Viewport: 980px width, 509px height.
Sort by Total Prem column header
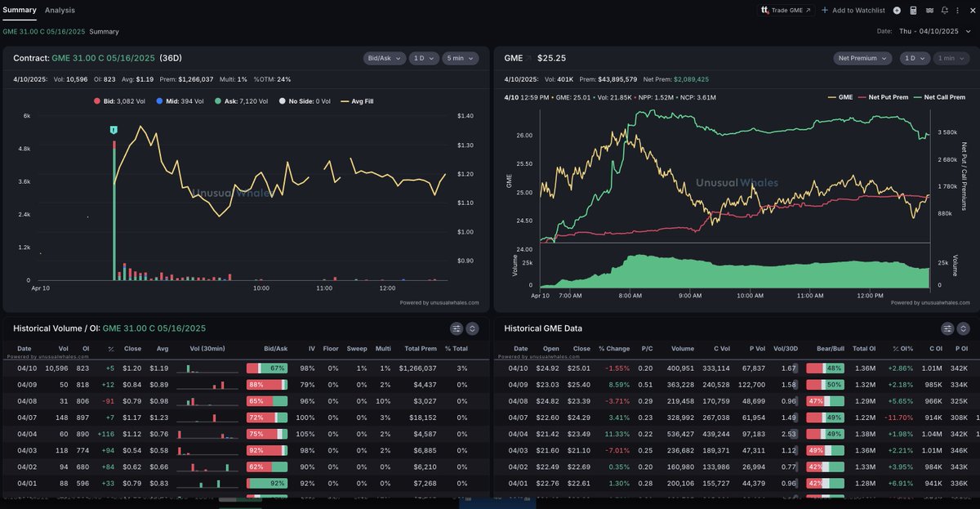coord(419,349)
